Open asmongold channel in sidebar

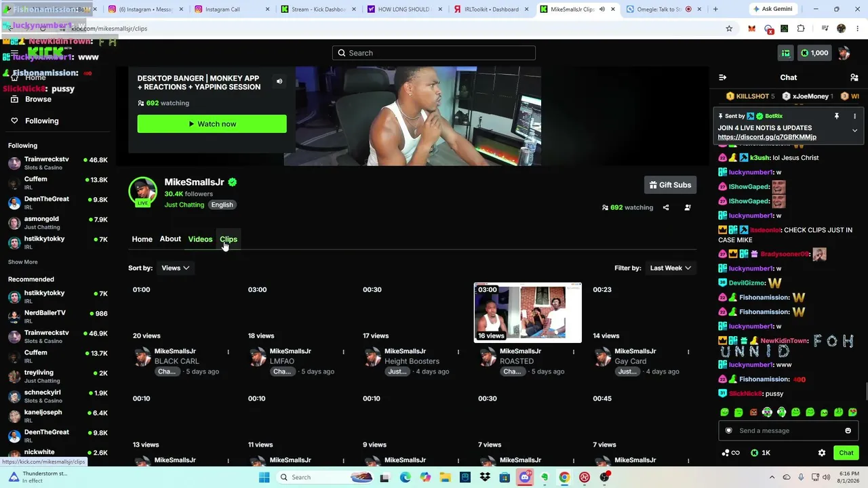[x=58, y=222]
